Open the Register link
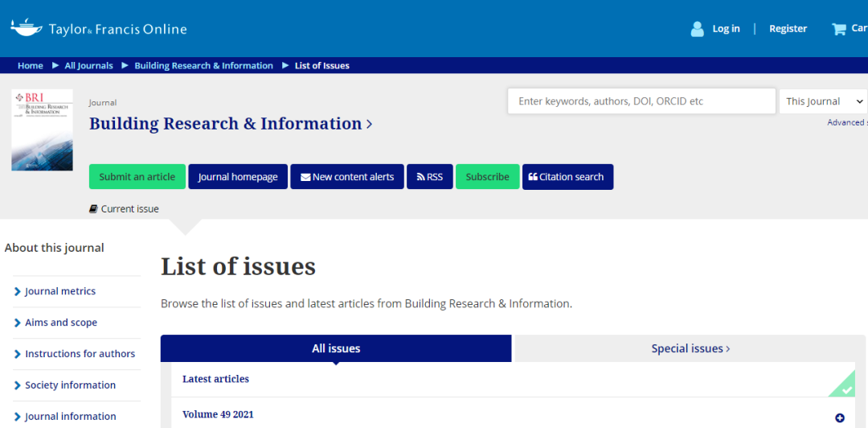This screenshot has height=428, width=868. coord(788,29)
